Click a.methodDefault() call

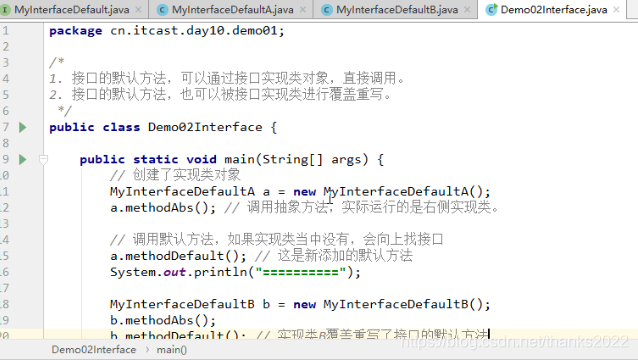178,256
